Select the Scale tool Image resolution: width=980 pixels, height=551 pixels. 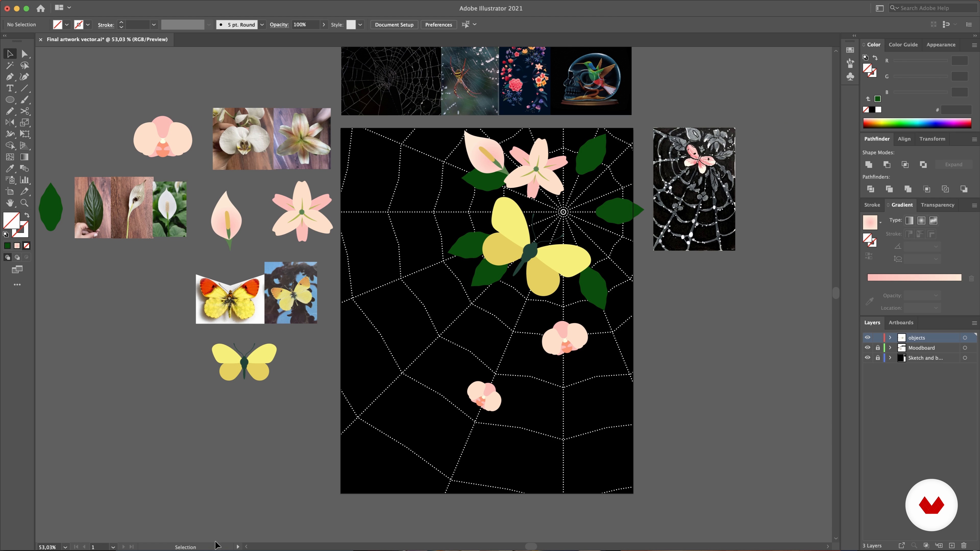(x=25, y=122)
